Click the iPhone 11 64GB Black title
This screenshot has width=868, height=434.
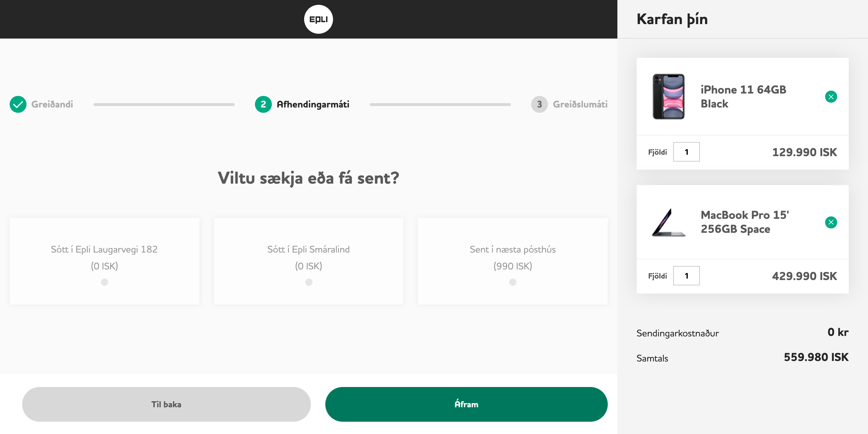(x=743, y=97)
